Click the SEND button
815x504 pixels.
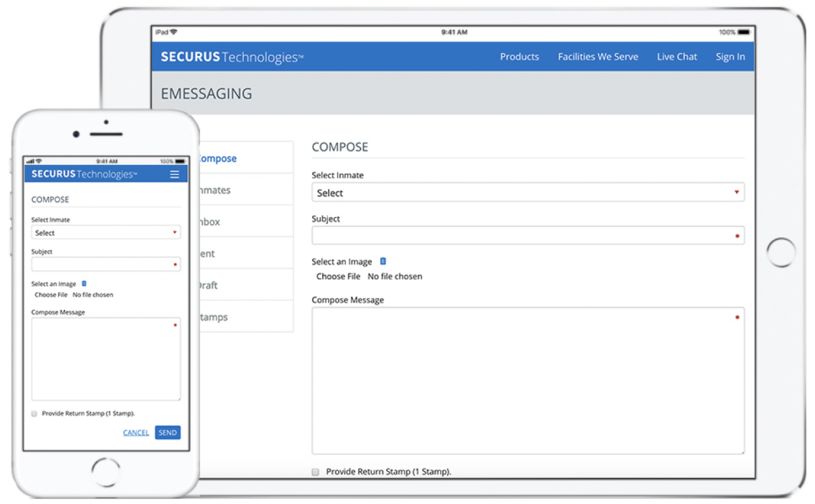(167, 432)
